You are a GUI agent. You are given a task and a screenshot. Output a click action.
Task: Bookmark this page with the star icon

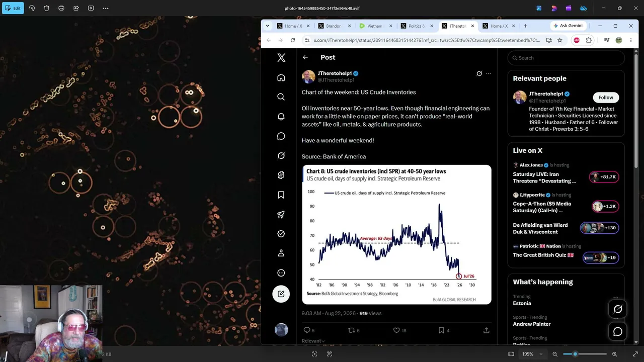(559, 40)
